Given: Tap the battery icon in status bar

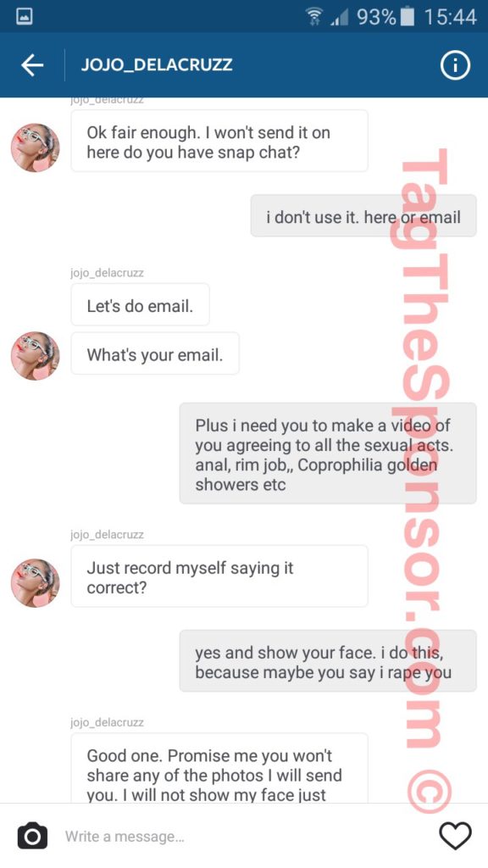Looking at the screenshot, I should [x=408, y=17].
